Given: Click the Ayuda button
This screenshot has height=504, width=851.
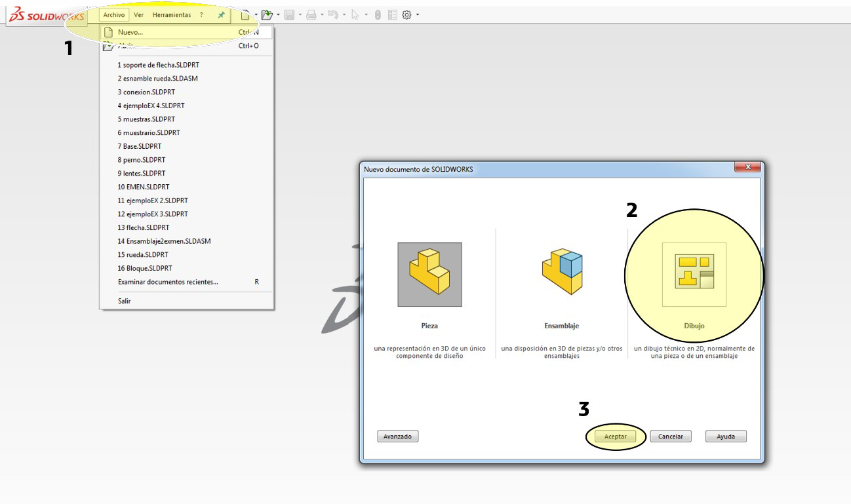Looking at the screenshot, I should (x=726, y=436).
